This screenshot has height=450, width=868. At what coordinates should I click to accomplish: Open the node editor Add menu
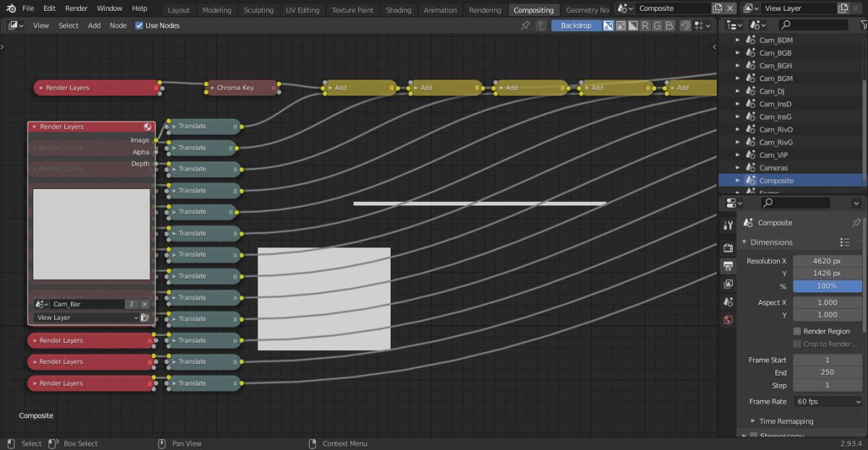(94, 25)
